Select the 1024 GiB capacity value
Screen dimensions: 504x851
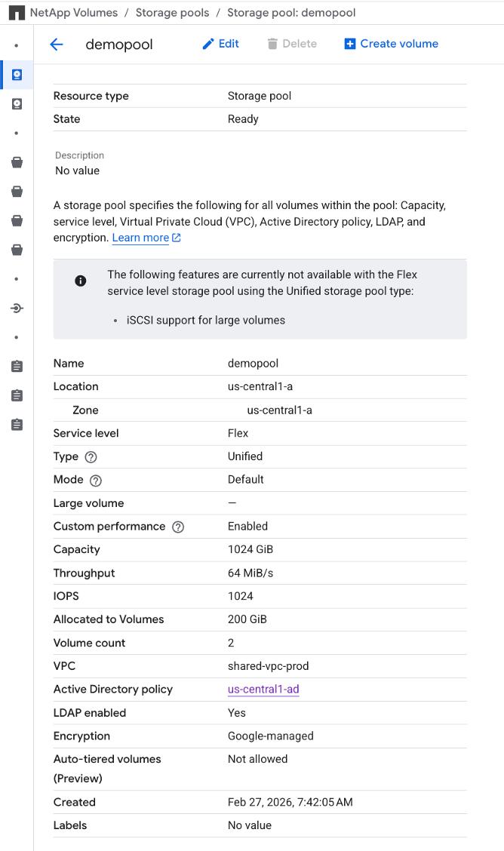pos(250,549)
